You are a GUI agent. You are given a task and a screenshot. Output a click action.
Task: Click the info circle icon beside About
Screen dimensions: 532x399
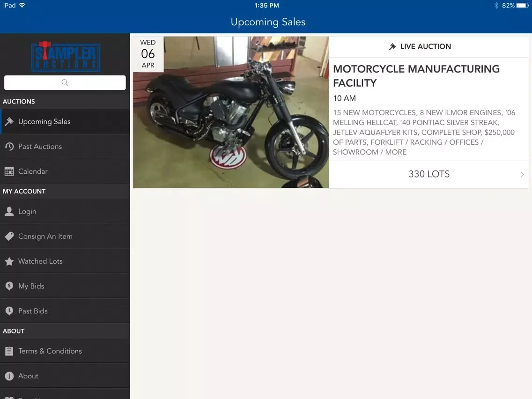click(9, 376)
